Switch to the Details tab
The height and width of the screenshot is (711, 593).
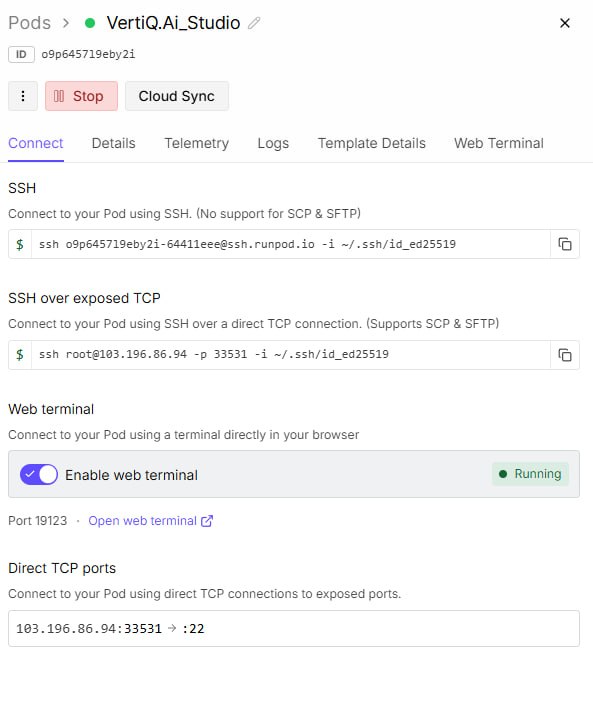(x=113, y=143)
